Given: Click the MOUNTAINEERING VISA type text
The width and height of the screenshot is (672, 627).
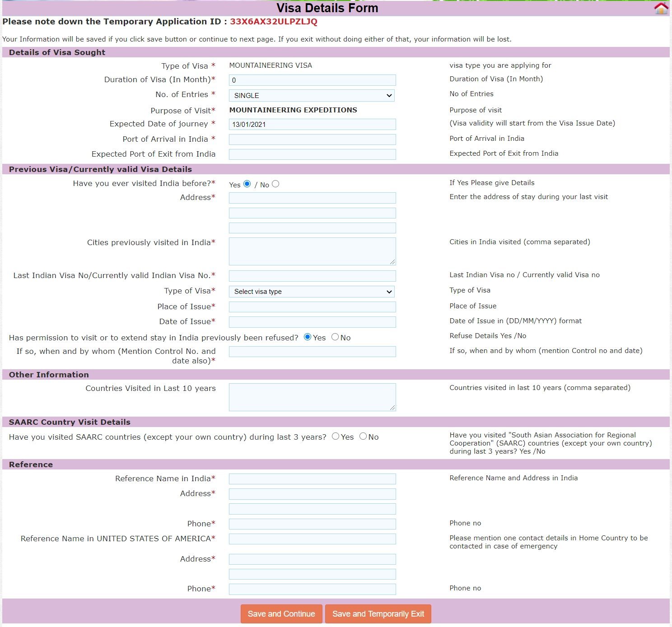Looking at the screenshot, I should (271, 65).
